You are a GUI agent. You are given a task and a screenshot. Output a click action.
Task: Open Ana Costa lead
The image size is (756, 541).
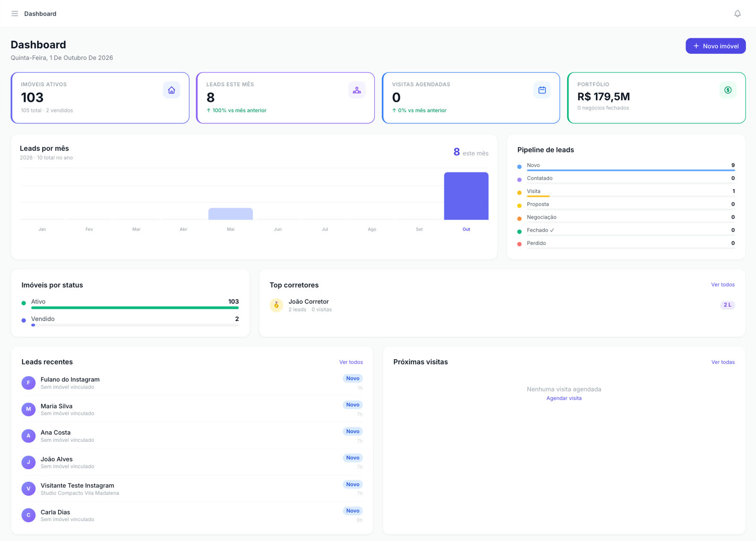pos(192,436)
